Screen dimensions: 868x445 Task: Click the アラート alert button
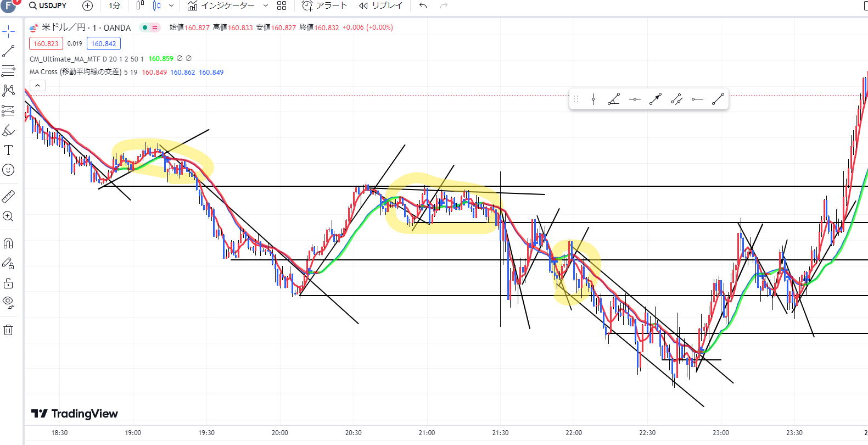click(325, 5)
